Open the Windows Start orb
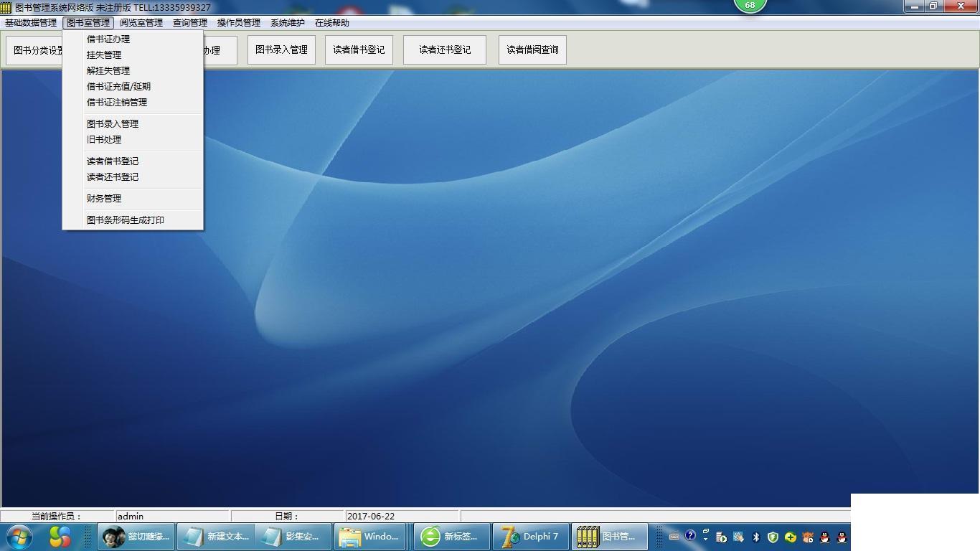This screenshot has height=551, width=980. coord(19,537)
